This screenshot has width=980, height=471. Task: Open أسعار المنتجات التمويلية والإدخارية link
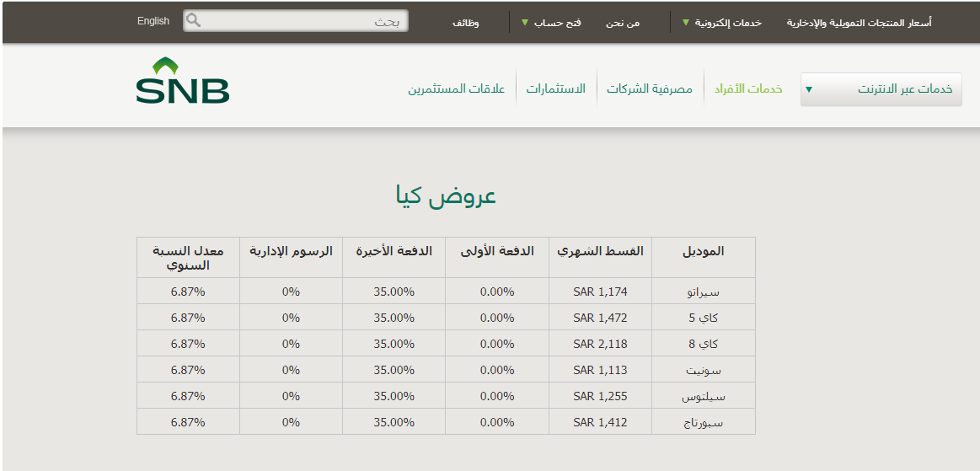859,23
